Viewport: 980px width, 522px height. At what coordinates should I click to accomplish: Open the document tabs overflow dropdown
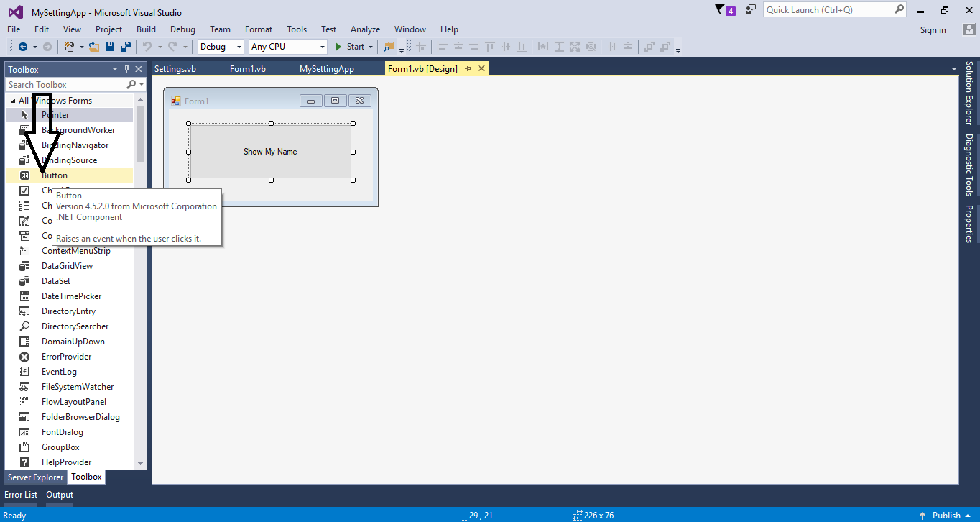tap(954, 69)
